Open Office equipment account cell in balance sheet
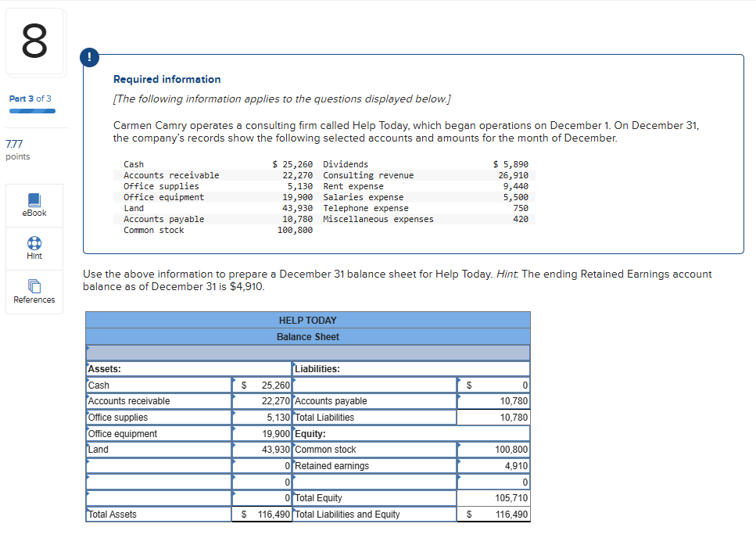 pyautogui.click(x=159, y=434)
